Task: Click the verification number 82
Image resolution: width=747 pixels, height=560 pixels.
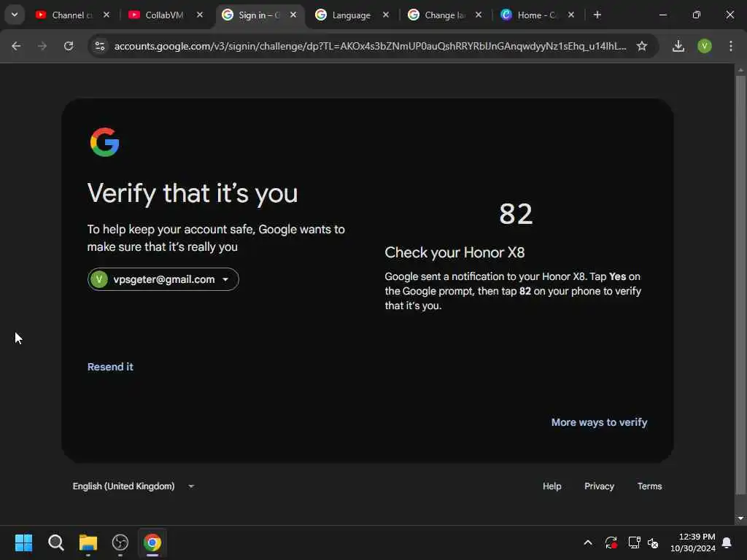Action: (x=516, y=214)
